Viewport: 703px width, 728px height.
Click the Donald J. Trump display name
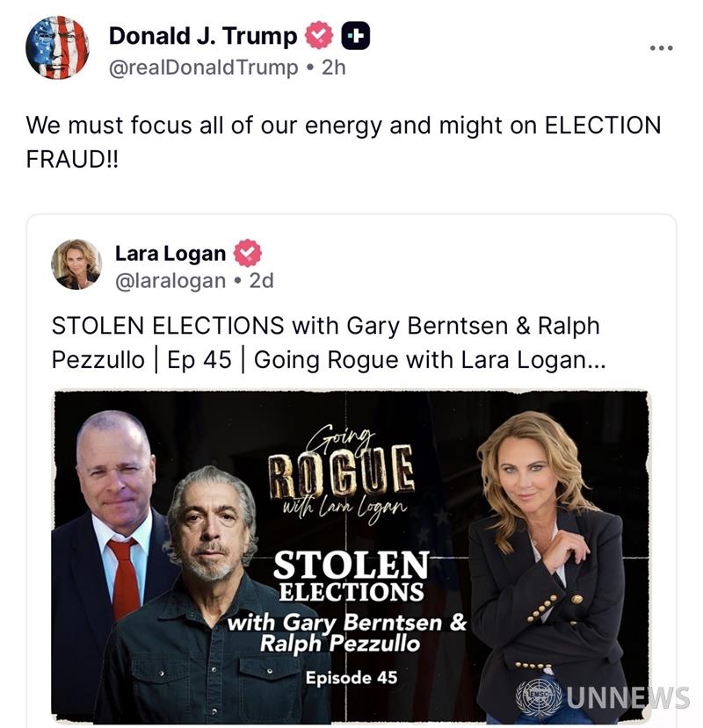(203, 36)
